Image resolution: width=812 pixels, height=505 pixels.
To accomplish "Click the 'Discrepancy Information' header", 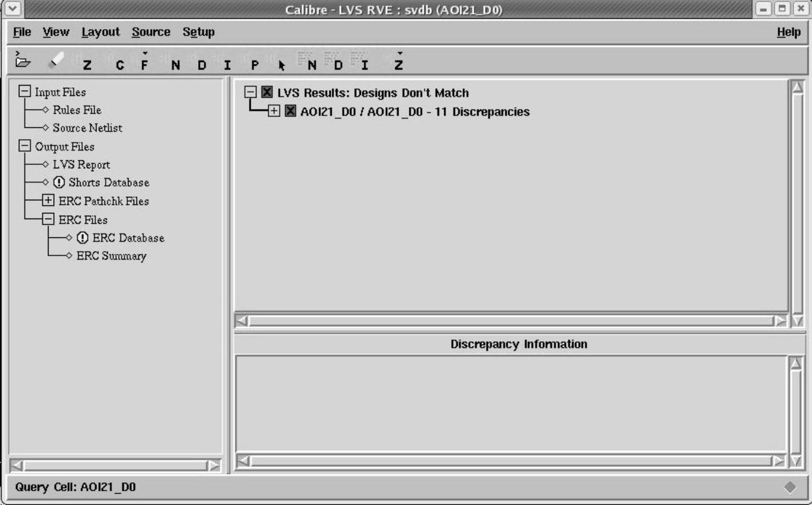I will coord(518,344).
